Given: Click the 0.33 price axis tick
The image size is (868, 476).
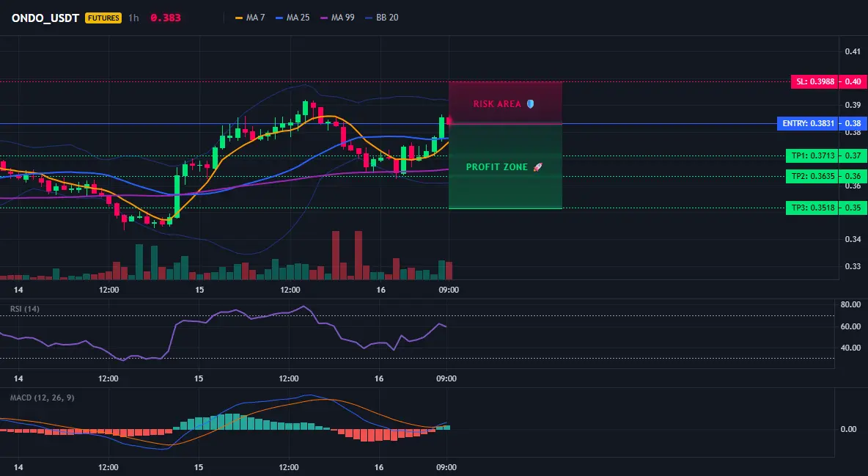Looking at the screenshot, I should [853, 266].
